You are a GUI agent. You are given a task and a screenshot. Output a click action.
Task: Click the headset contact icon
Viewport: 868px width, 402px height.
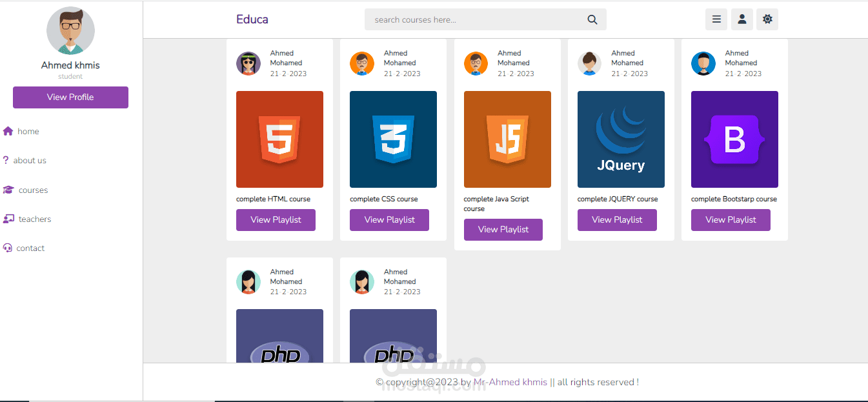8,248
